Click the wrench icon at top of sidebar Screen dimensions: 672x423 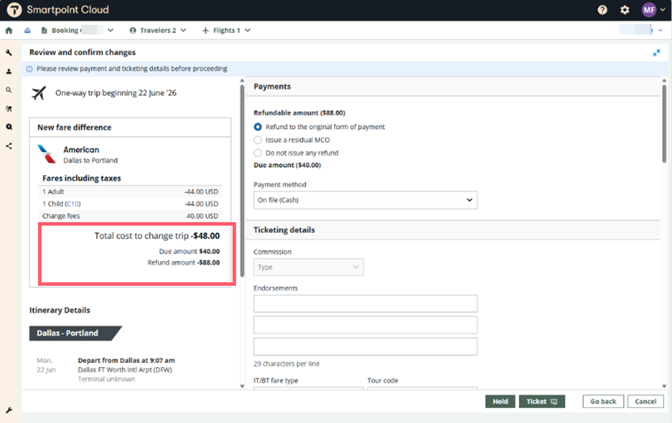pyautogui.click(x=9, y=53)
